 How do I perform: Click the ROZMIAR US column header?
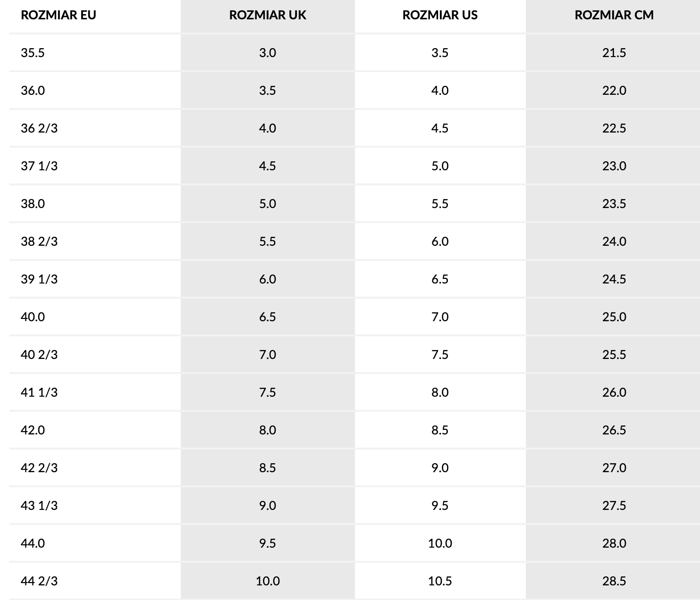(x=440, y=15)
